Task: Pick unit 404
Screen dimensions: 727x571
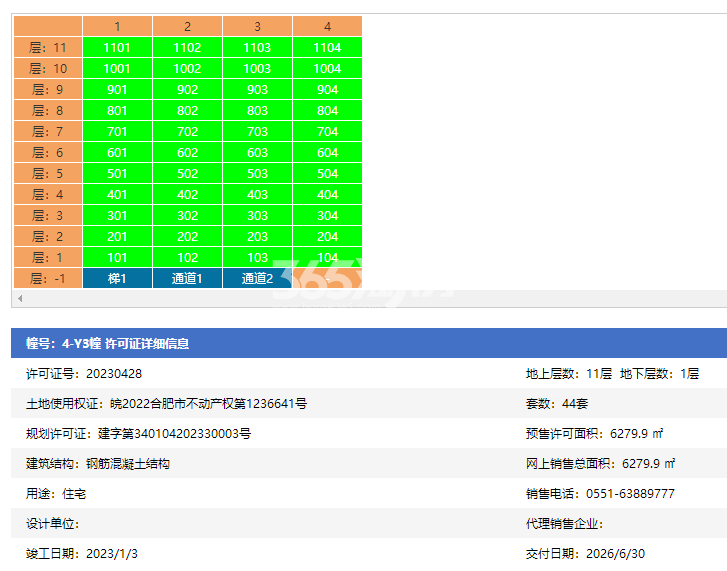Action: [x=327, y=195]
